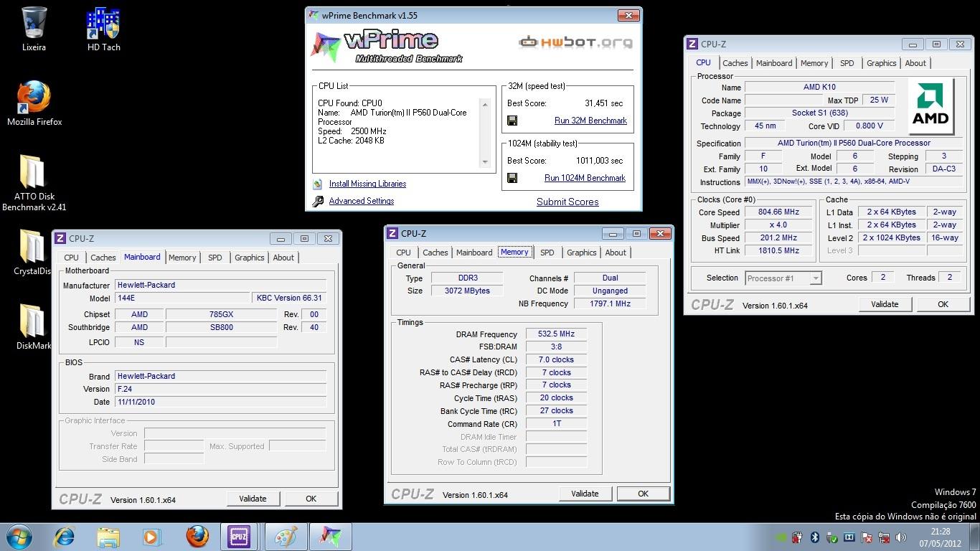Screen dimensions: 980x551
Task: Click the Specification field AMD Turion II P560
Action: 854,143
